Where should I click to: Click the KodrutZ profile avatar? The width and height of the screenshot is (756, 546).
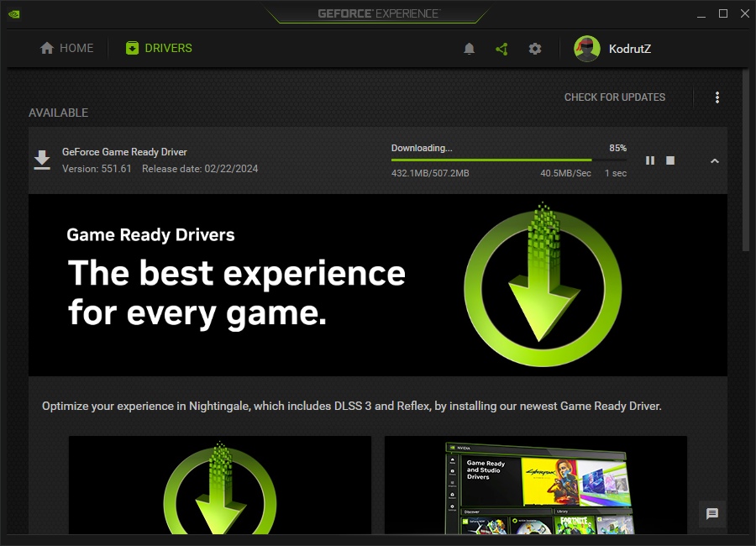(587, 48)
